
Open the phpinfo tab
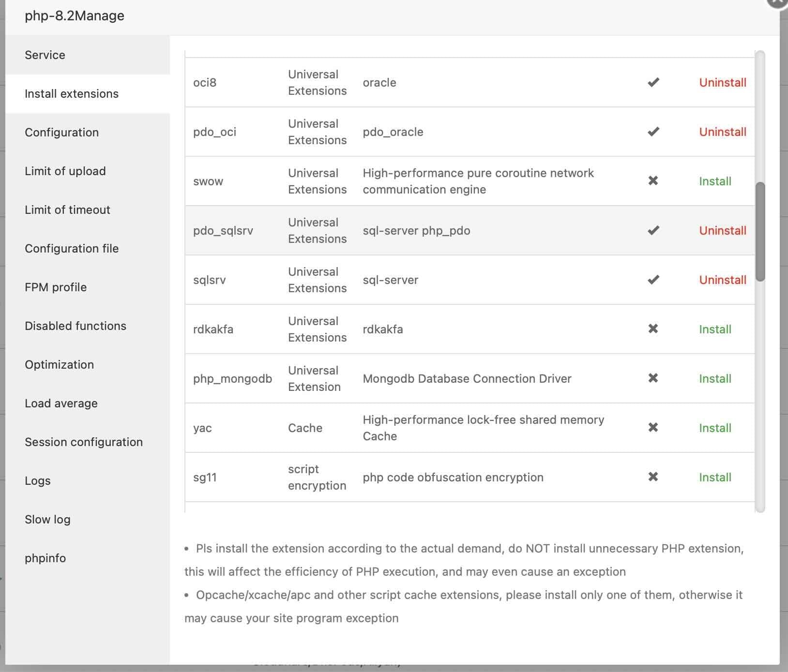[x=45, y=558]
